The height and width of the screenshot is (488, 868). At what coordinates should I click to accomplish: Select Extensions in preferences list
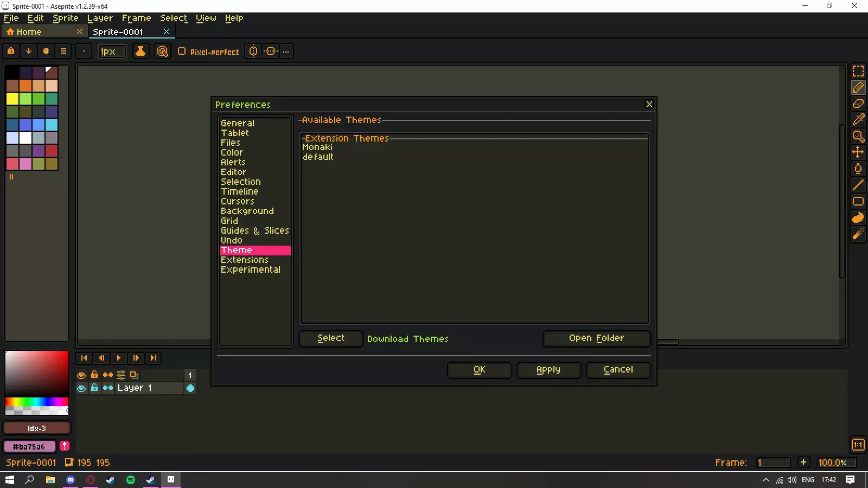click(x=244, y=260)
